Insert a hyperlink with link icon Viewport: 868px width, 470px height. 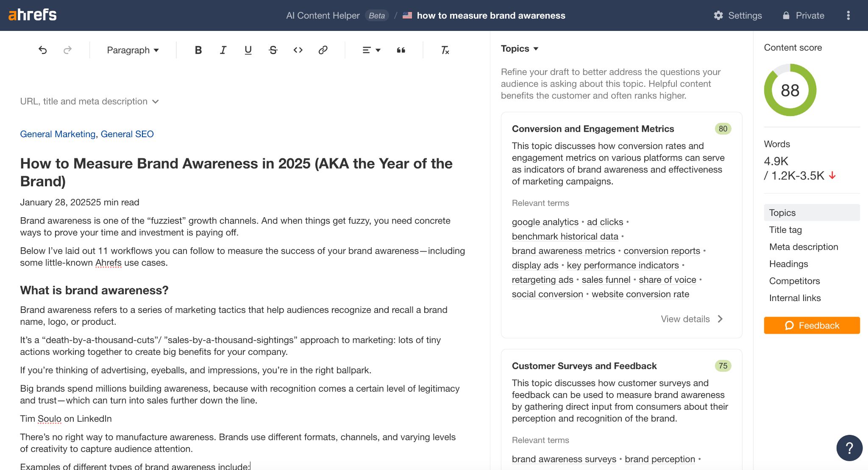(x=323, y=50)
